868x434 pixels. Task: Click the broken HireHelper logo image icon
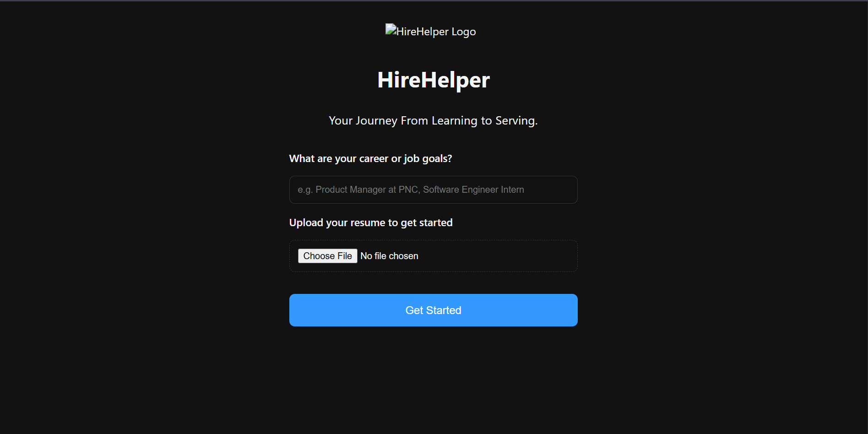pyautogui.click(x=391, y=30)
